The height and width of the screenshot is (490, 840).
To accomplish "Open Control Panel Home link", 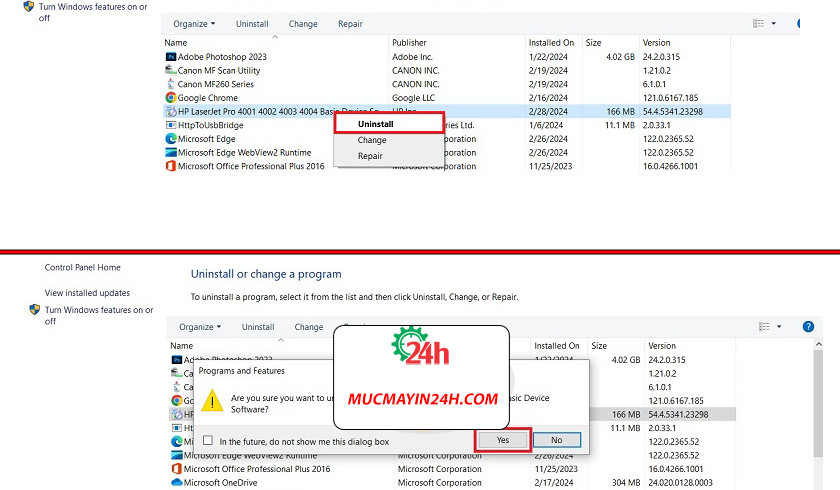I will (x=82, y=267).
